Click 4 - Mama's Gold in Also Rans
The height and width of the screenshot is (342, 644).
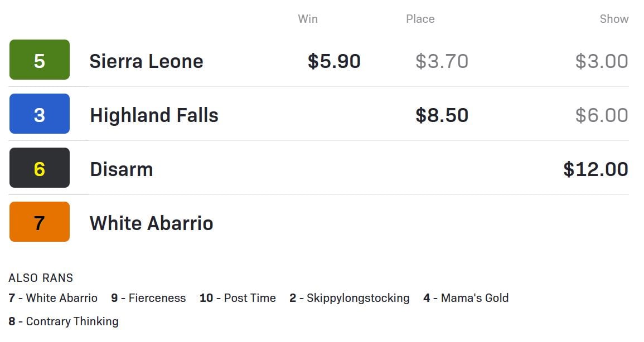466,297
